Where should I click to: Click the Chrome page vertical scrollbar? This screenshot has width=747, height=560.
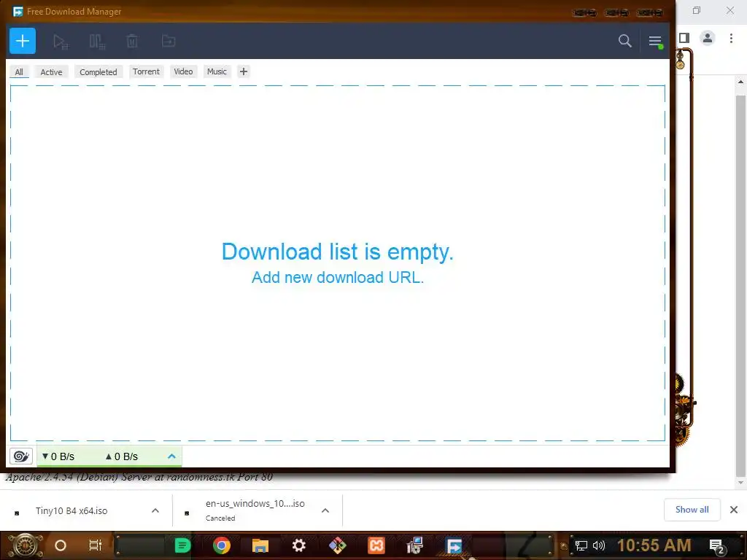click(740, 286)
